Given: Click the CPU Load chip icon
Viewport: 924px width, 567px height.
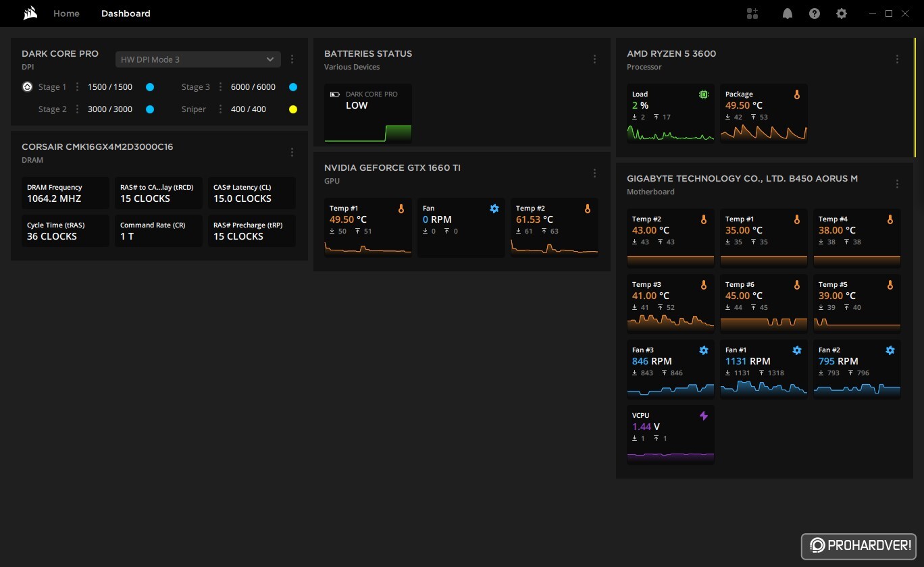Looking at the screenshot, I should tap(704, 95).
